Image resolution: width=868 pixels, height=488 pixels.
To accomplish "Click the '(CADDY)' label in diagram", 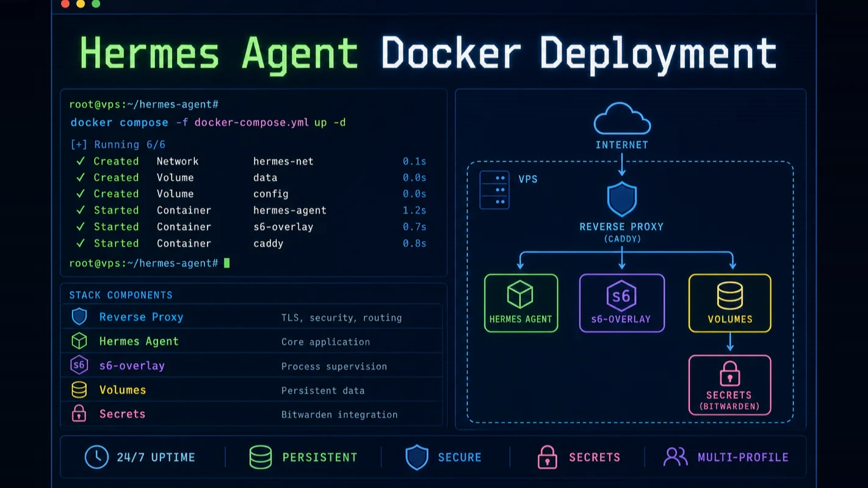I will (622, 239).
